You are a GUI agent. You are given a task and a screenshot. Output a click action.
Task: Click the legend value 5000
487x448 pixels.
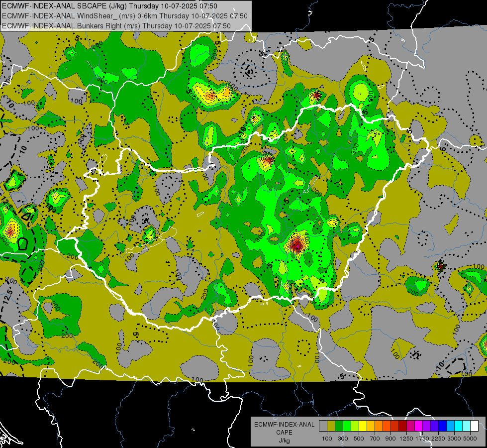(470, 439)
